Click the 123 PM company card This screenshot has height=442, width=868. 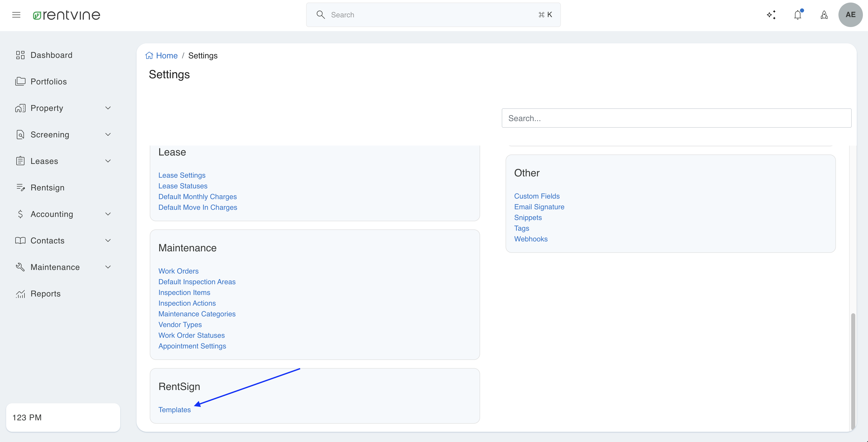coord(63,417)
